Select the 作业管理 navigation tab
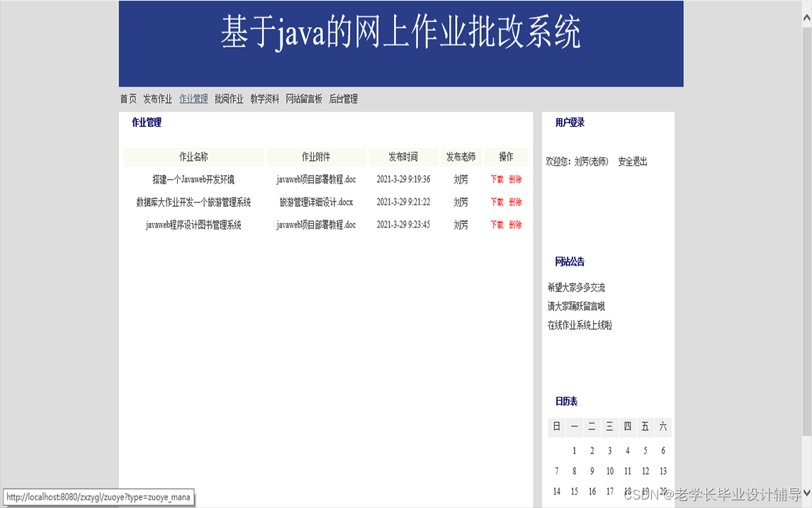Viewport: 812px width, 508px height. click(193, 98)
